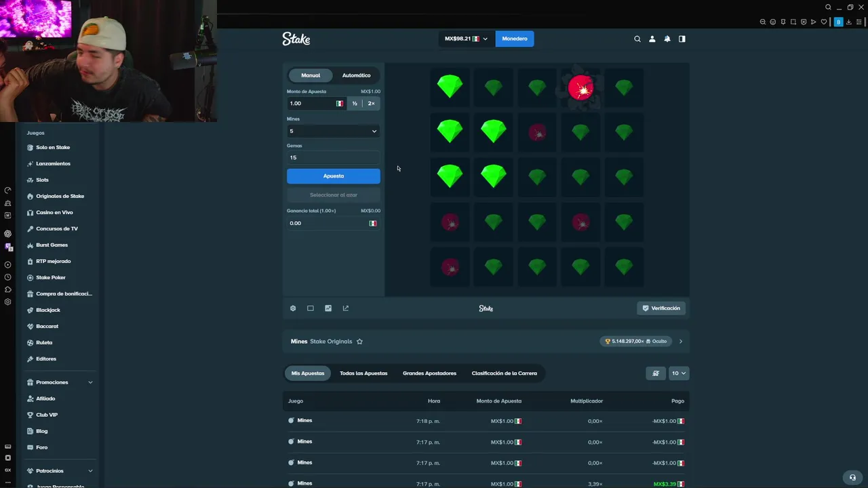Image resolution: width=868 pixels, height=488 pixels.
Task: Open Club VIP link in sidebar
Action: (x=46, y=415)
